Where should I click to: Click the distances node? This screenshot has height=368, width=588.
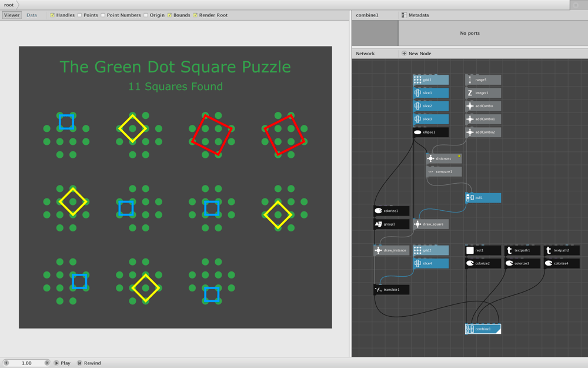tap(443, 158)
